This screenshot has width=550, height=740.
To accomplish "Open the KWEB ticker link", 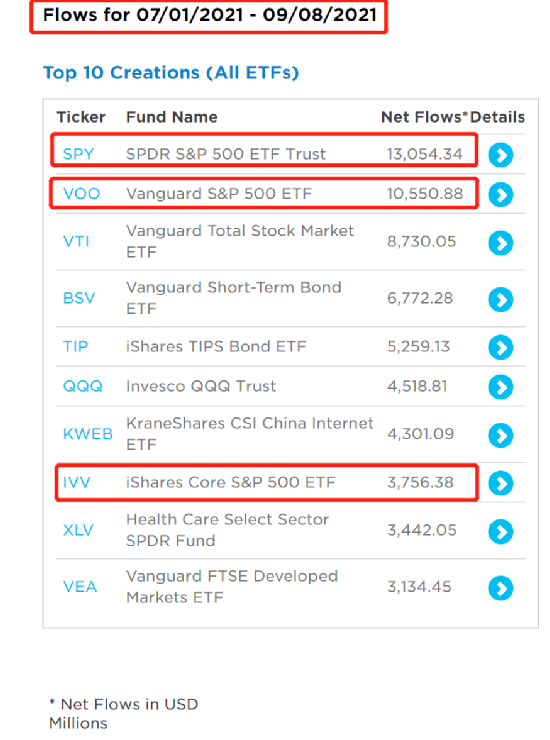I will [88, 434].
